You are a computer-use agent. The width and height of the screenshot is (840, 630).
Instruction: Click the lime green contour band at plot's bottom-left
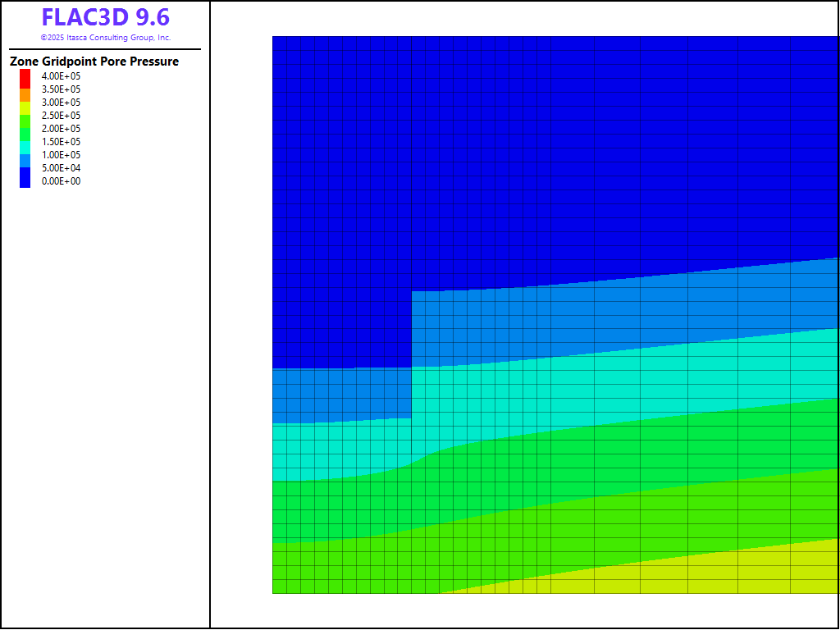(x=328, y=566)
